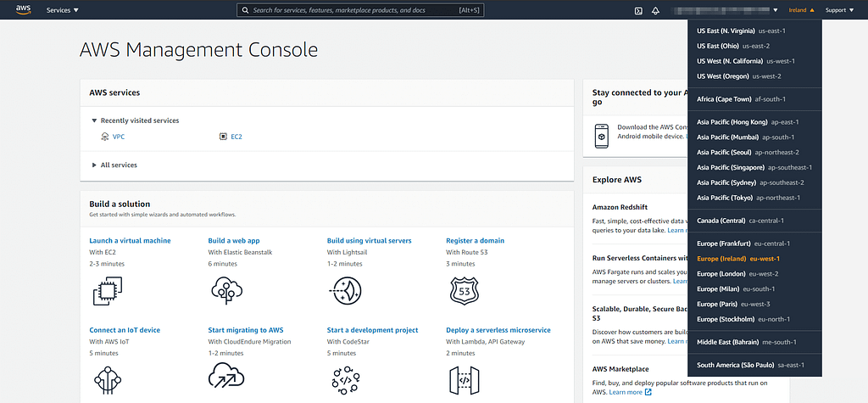Image resolution: width=868 pixels, height=403 pixels.
Task: Select Middle East (Bahrain) region
Action: pyautogui.click(x=754, y=342)
